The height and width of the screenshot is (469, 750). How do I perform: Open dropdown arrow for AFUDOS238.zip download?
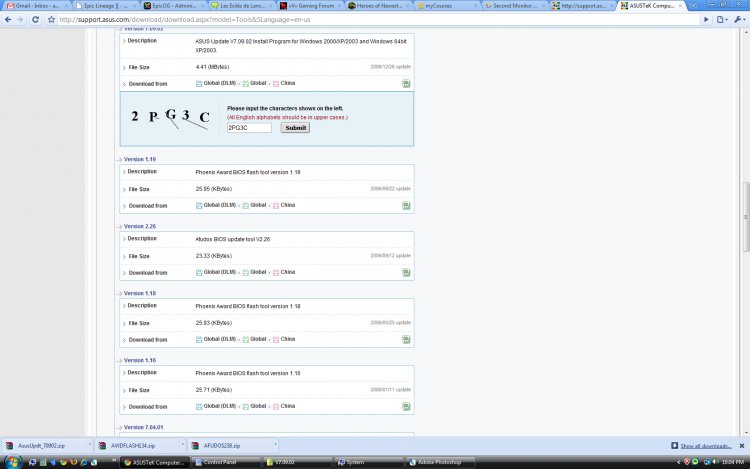coord(275,445)
